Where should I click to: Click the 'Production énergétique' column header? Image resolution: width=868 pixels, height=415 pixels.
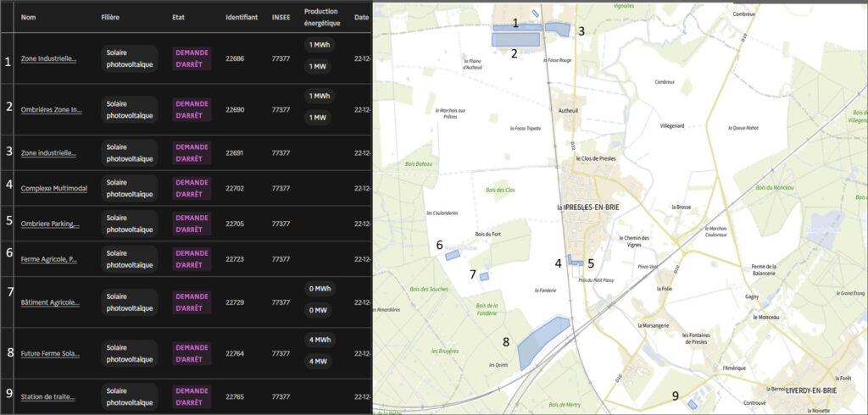tap(320, 17)
